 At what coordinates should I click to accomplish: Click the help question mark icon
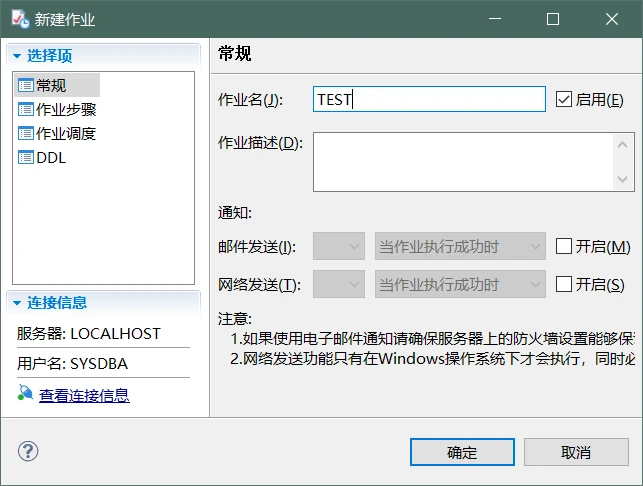(x=28, y=452)
